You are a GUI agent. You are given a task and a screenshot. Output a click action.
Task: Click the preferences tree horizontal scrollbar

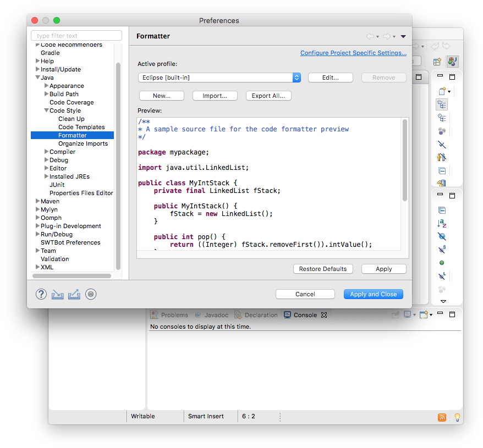point(72,276)
